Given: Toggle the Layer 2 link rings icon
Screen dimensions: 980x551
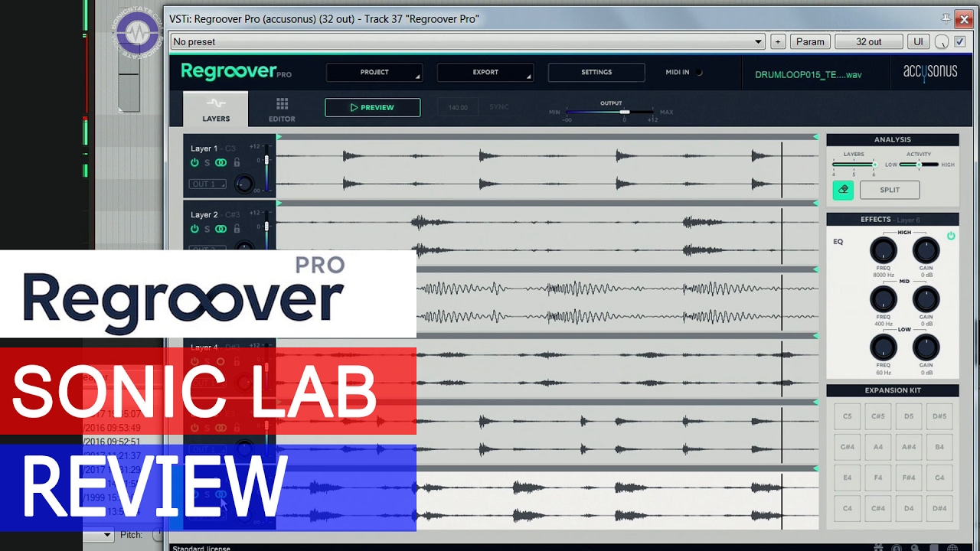Looking at the screenshot, I should [x=220, y=229].
